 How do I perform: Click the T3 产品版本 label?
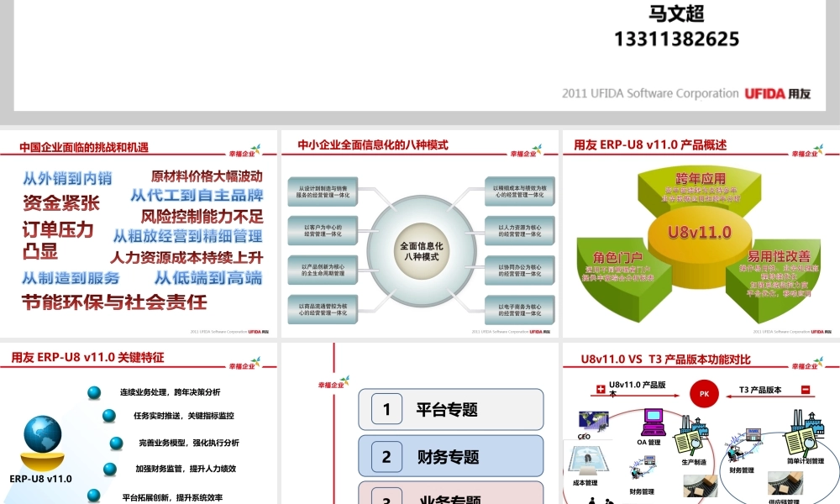pos(760,390)
